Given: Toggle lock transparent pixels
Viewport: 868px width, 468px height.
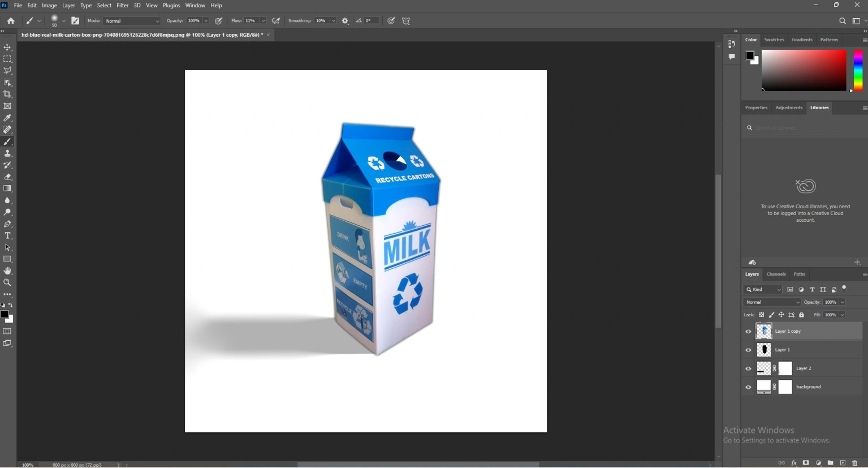Looking at the screenshot, I should coord(761,315).
